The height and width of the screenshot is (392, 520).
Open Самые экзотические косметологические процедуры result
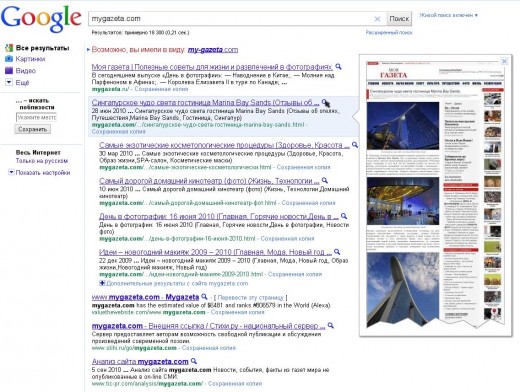(x=224, y=145)
